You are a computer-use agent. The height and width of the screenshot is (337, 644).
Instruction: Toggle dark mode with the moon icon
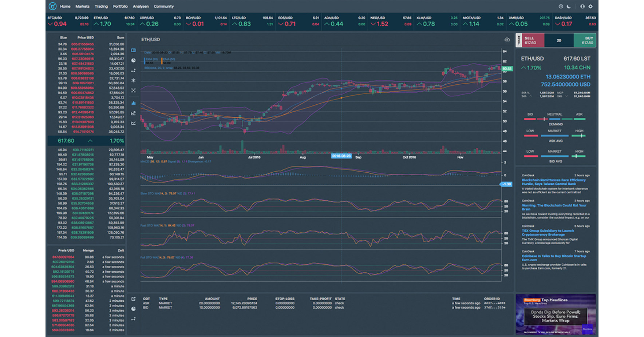[569, 7]
